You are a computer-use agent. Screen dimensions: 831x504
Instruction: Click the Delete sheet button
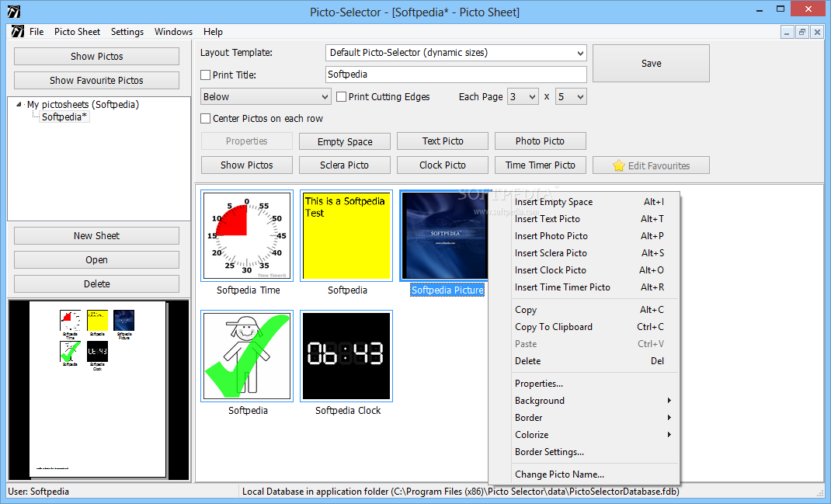96,284
